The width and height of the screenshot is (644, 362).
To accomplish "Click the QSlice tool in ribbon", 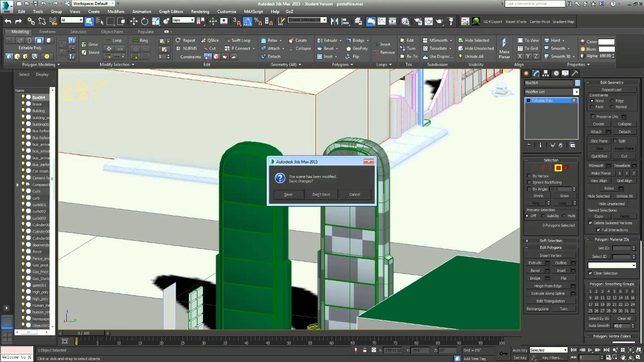I will 210,40.
